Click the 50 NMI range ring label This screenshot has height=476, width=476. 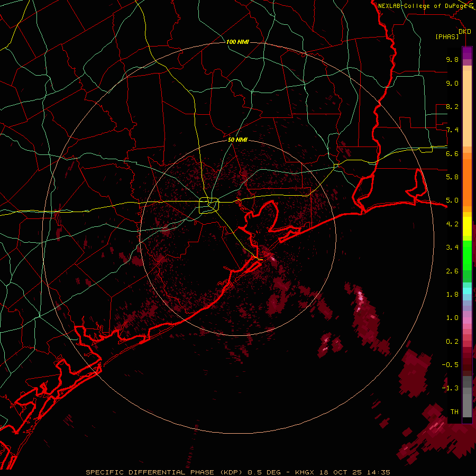(x=237, y=140)
